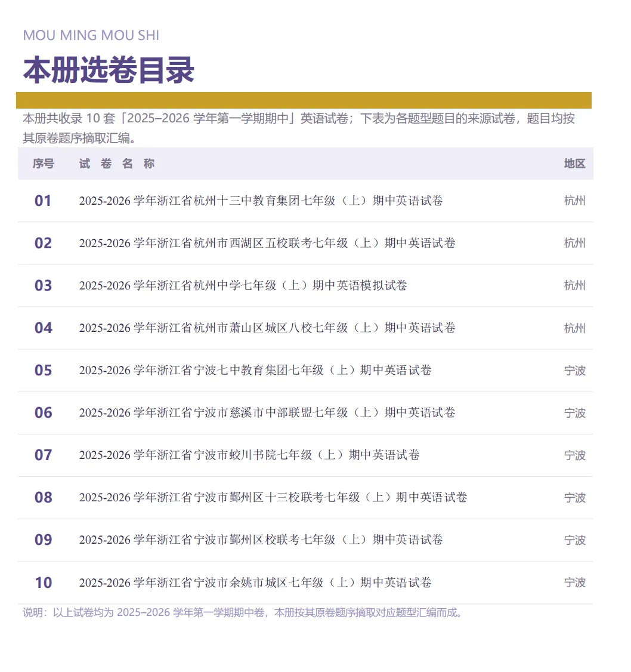Click 宁波 region in row 08
The width and height of the screenshot is (631, 672).
click(574, 498)
